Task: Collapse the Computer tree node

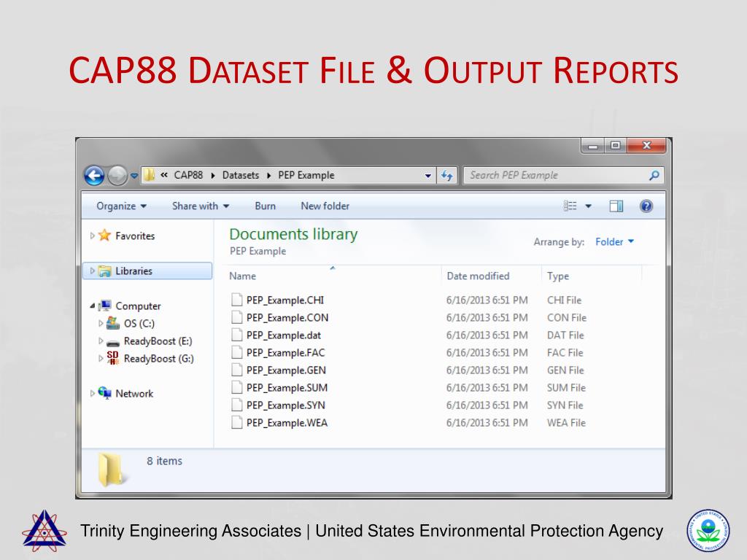Action: (x=93, y=306)
